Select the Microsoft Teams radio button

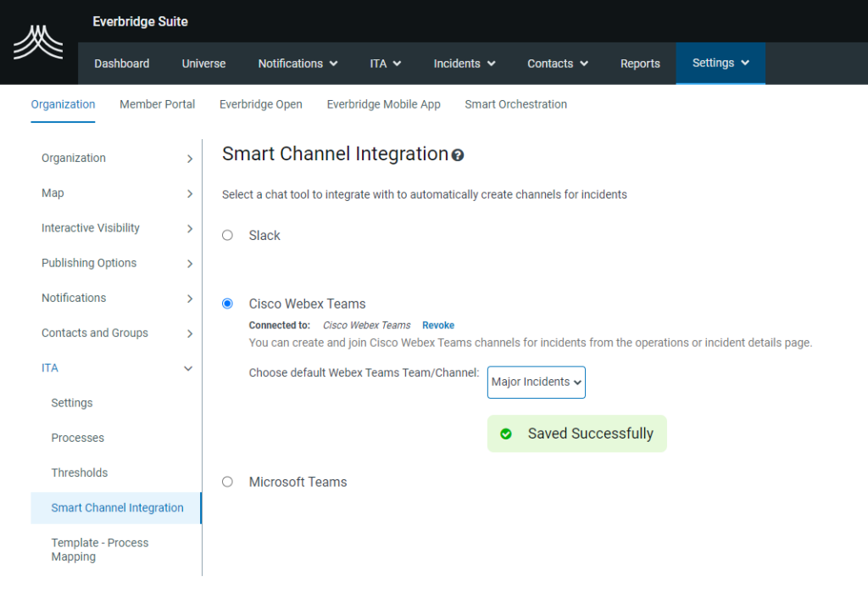click(227, 482)
